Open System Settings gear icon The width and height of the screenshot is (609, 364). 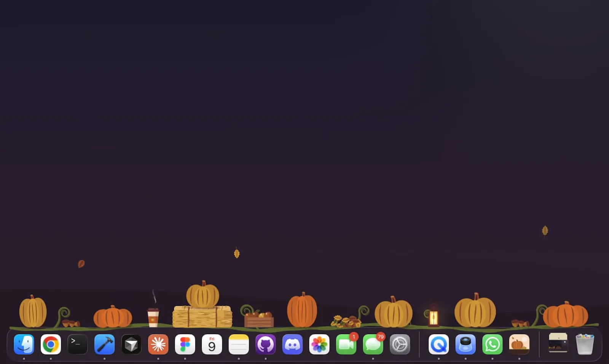point(400,344)
